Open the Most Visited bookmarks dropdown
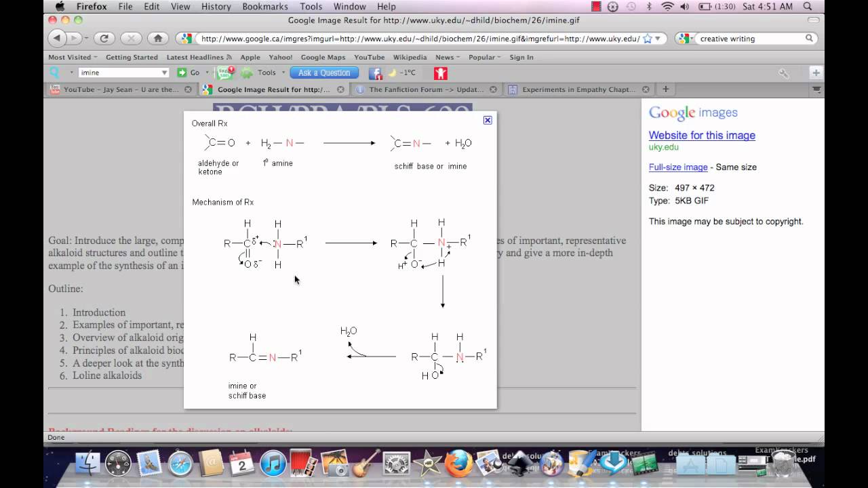Screen dimensions: 868x488 (x=73, y=57)
